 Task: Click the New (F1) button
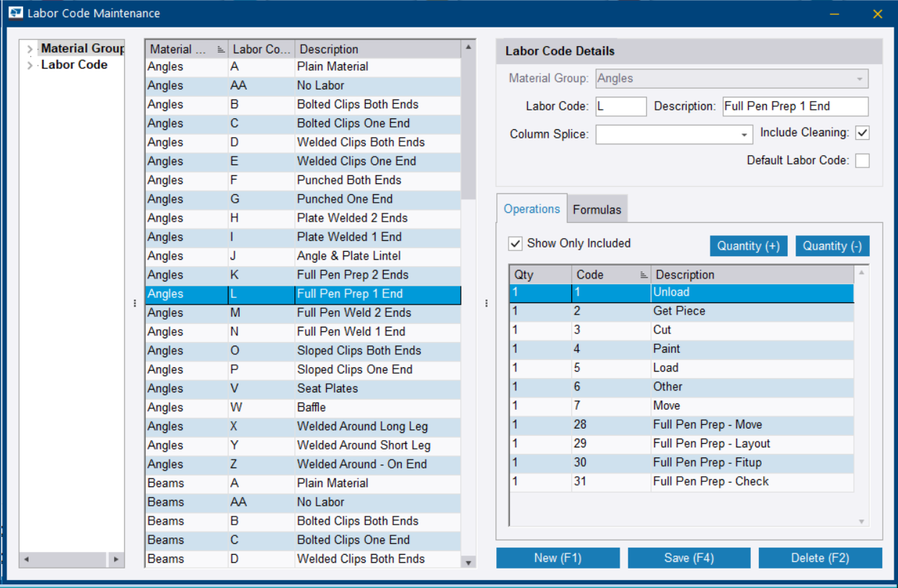[557, 557]
